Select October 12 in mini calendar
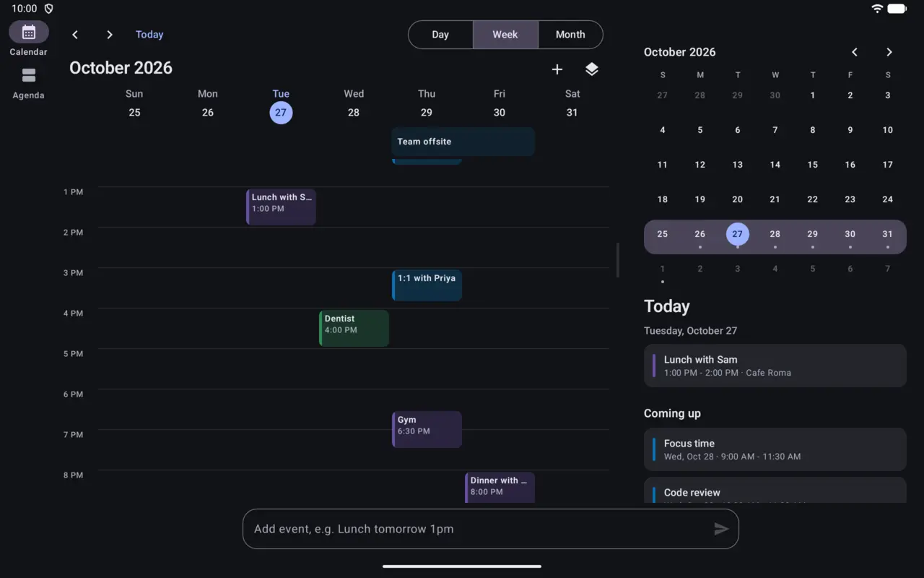This screenshot has height=578, width=924. [700, 165]
